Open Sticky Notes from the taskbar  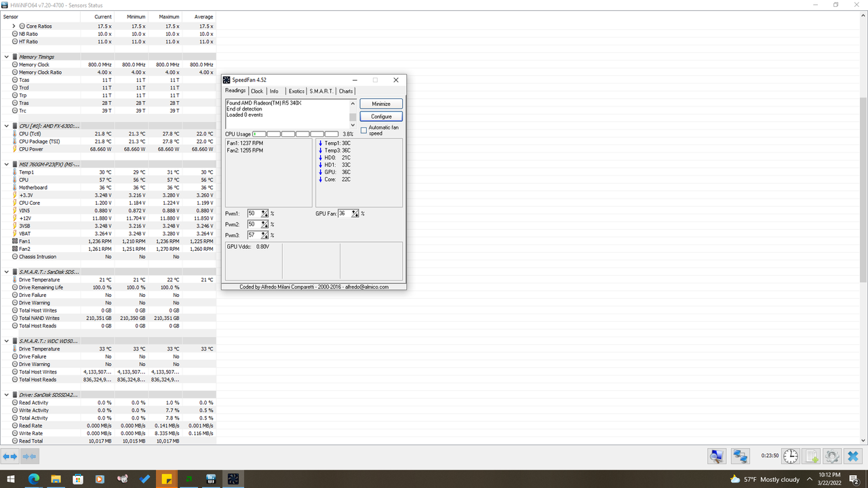click(x=166, y=479)
